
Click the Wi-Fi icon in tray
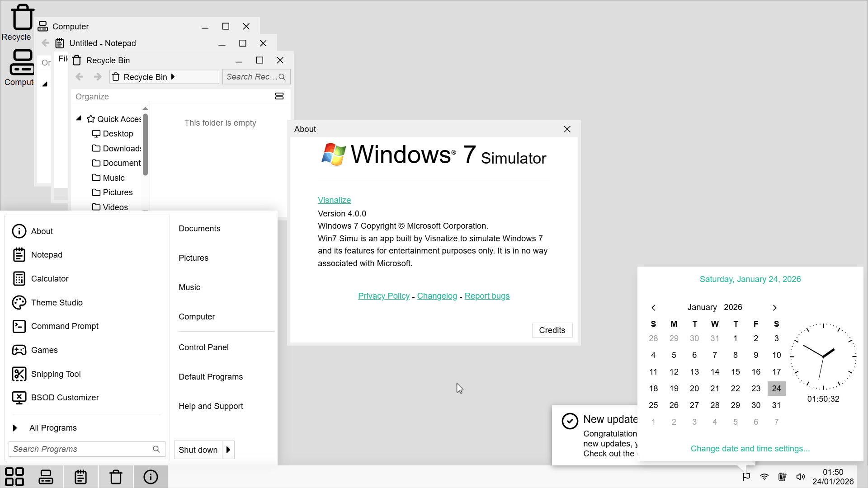(x=764, y=477)
